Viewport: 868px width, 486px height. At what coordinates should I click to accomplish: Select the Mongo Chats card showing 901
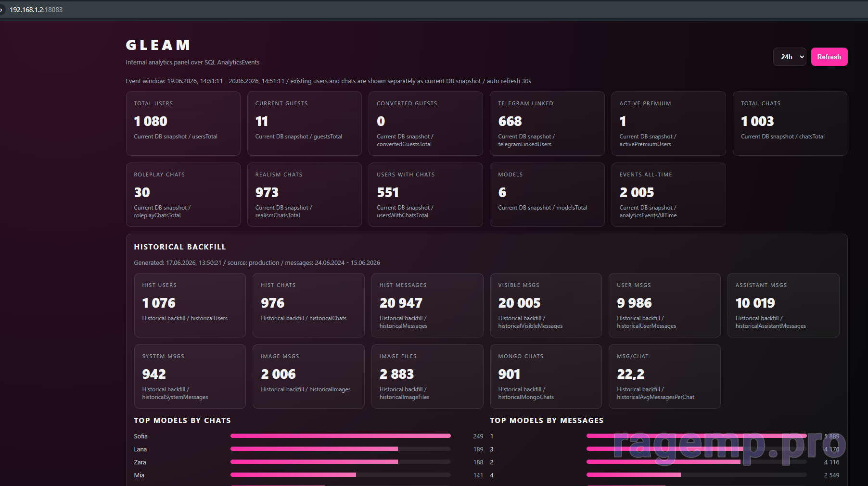coord(546,376)
